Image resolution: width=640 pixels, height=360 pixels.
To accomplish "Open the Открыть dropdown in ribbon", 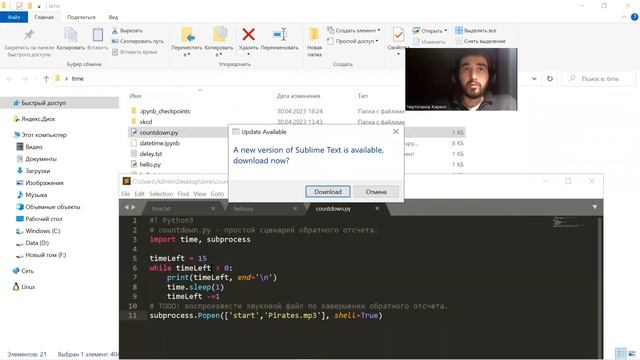I will tap(429, 31).
